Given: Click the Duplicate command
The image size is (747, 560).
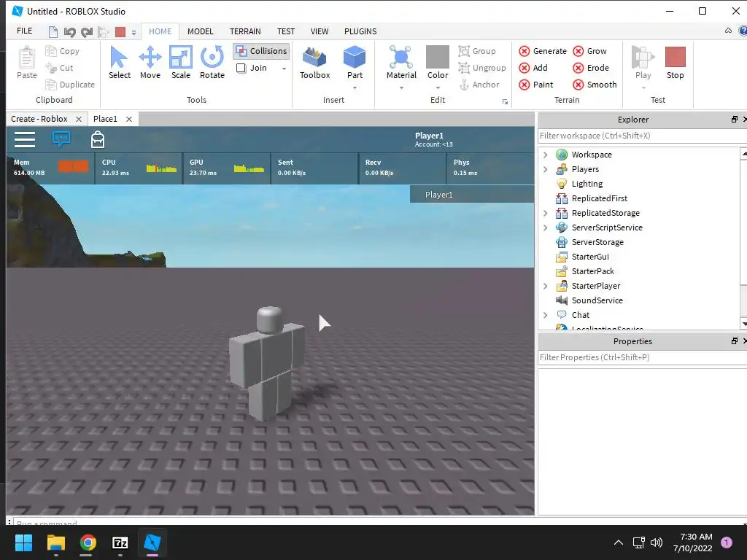Looking at the screenshot, I should 70,85.
